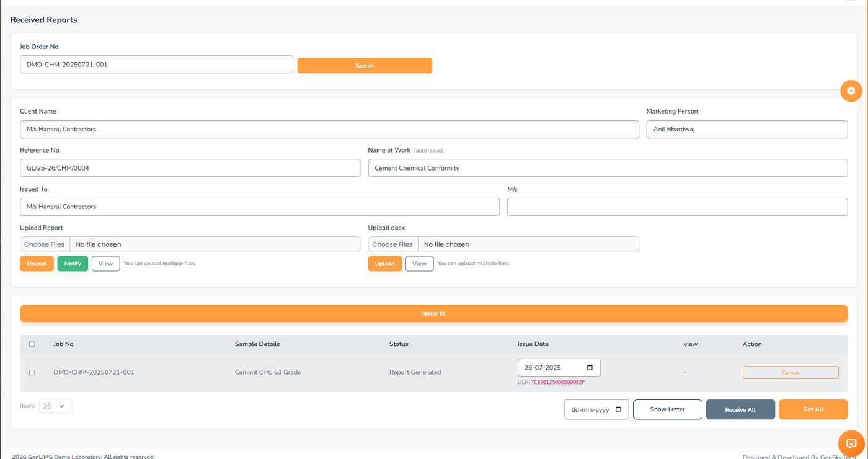This screenshot has width=868, height=459.
Task: Open calendar picker for 26-07-2025 issue date
Action: pos(590,367)
